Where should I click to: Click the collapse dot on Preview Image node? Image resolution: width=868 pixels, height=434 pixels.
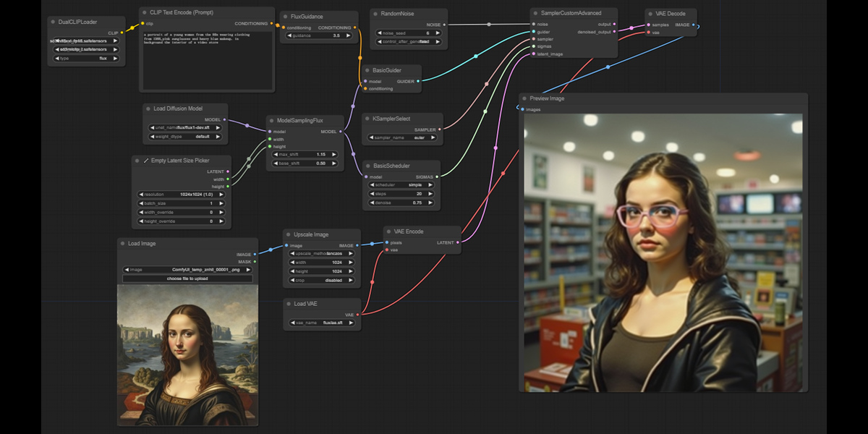pyautogui.click(x=524, y=98)
